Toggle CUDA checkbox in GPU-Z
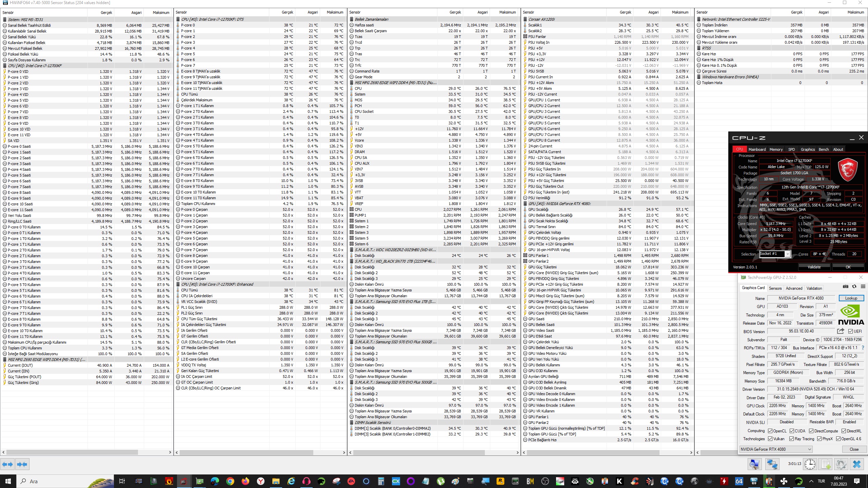Image resolution: width=868 pixels, height=488 pixels. (x=792, y=431)
